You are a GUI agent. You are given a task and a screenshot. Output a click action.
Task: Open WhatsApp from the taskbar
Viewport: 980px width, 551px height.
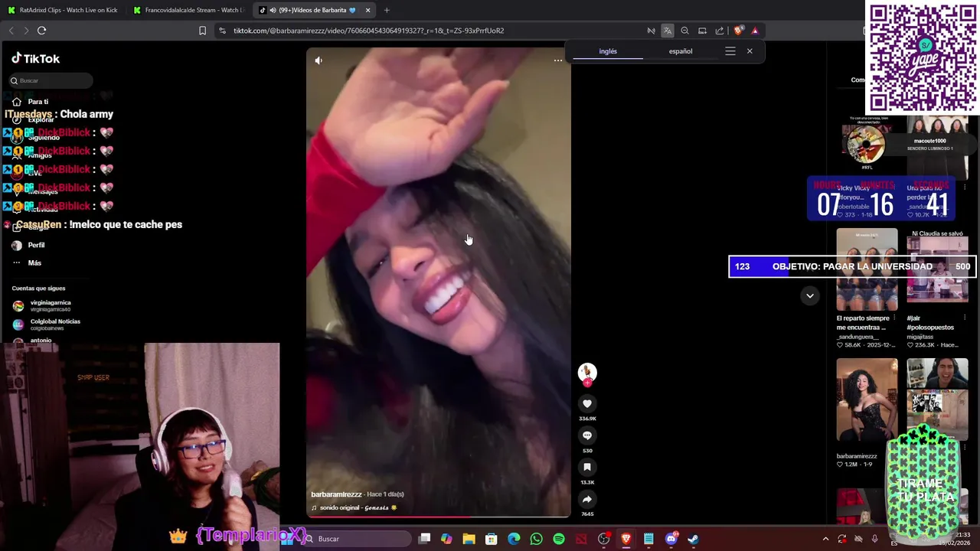pos(536,539)
